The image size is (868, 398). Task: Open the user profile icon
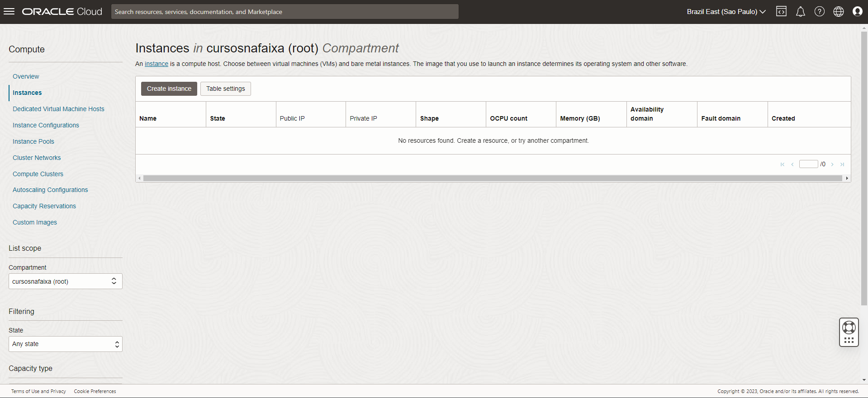[858, 12]
